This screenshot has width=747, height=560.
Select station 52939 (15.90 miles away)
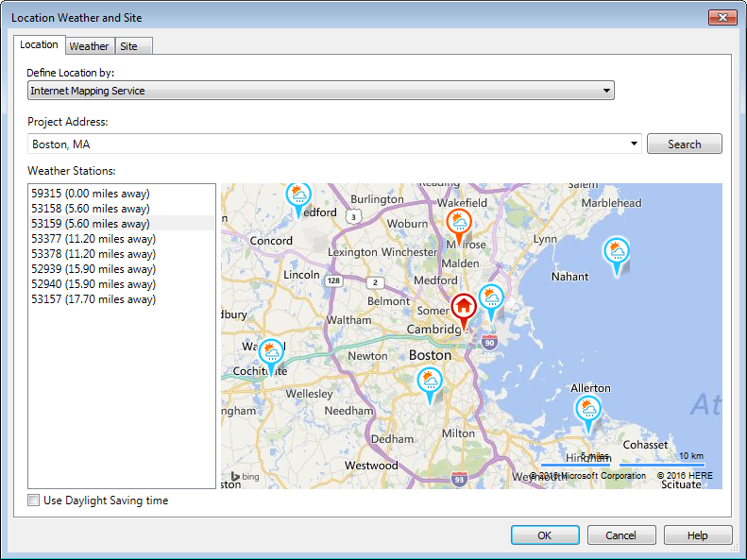click(x=122, y=269)
